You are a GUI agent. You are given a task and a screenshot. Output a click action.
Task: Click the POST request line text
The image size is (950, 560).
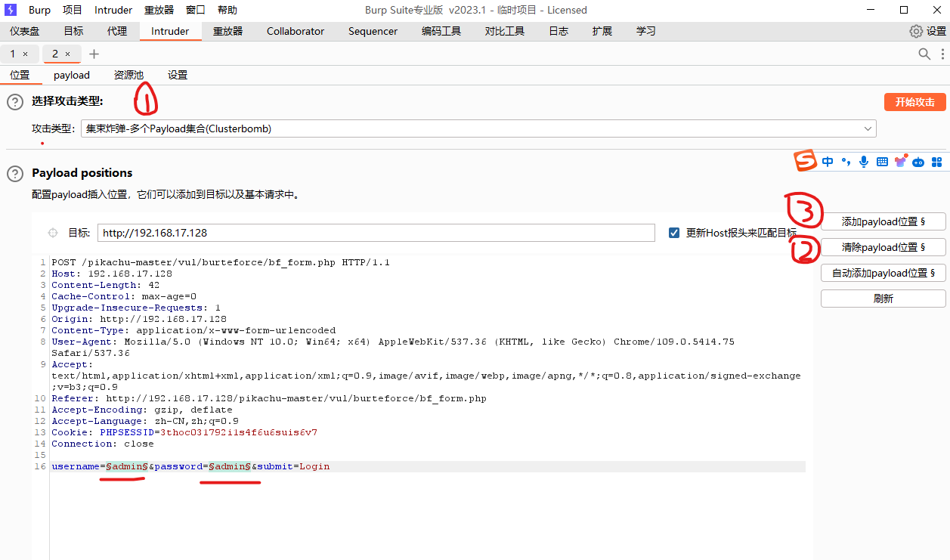pyautogui.click(x=221, y=262)
